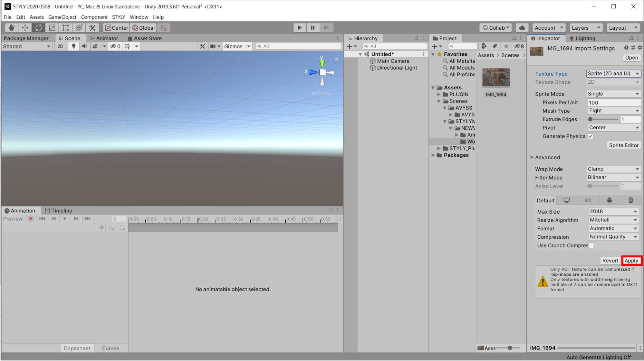Click favorites star icon in Project toolbar
The width and height of the screenshot is (644, 361).
(506, 46)
